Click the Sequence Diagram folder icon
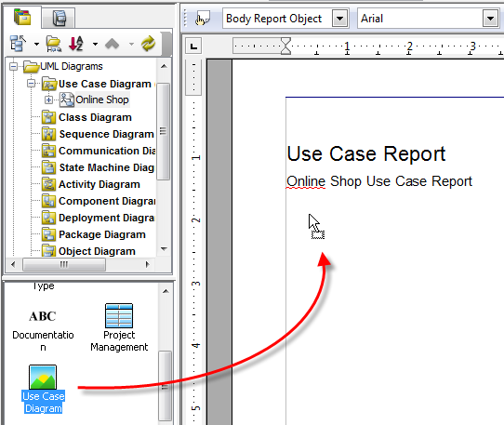 [x=49, y=134]
